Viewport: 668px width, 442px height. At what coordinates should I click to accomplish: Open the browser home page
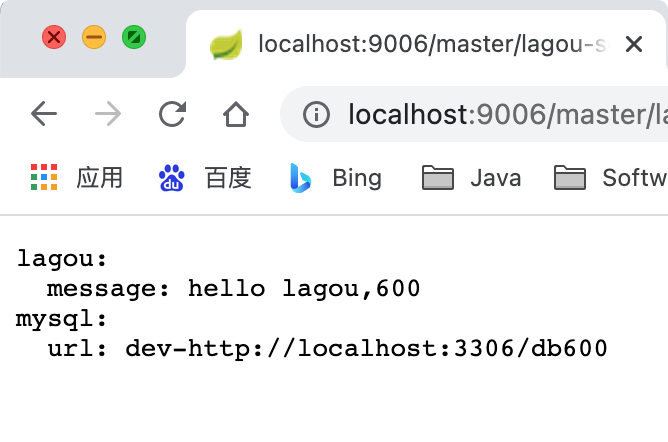[x=236, y=114]
